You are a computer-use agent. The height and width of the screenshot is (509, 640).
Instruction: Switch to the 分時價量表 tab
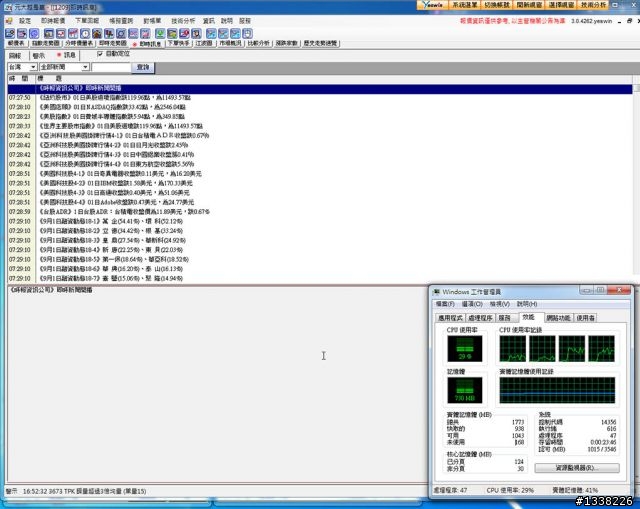coord(79,43)
